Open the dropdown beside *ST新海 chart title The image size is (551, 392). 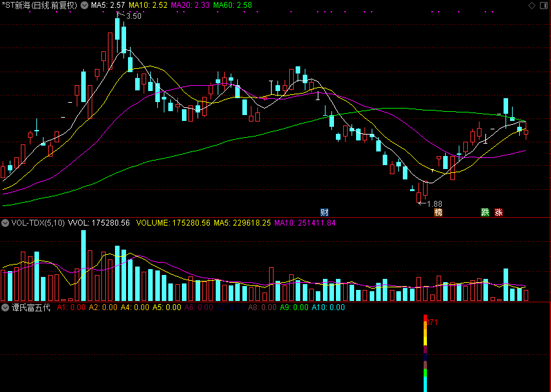tap(84, 5)
